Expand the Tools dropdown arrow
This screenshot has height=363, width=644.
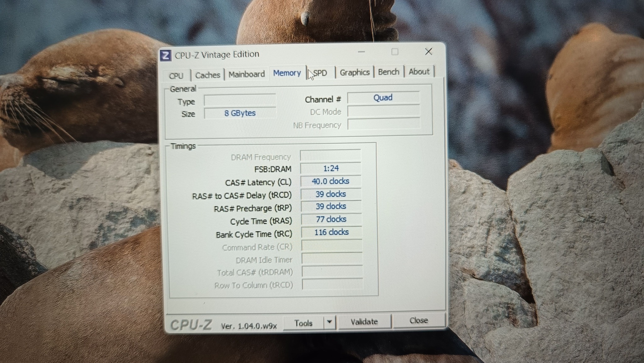(x=329, y=322)
